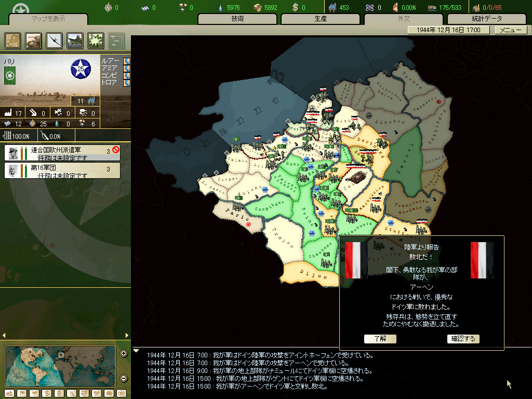Switch to diplomatic briefcase map mode

pos(109,393)
